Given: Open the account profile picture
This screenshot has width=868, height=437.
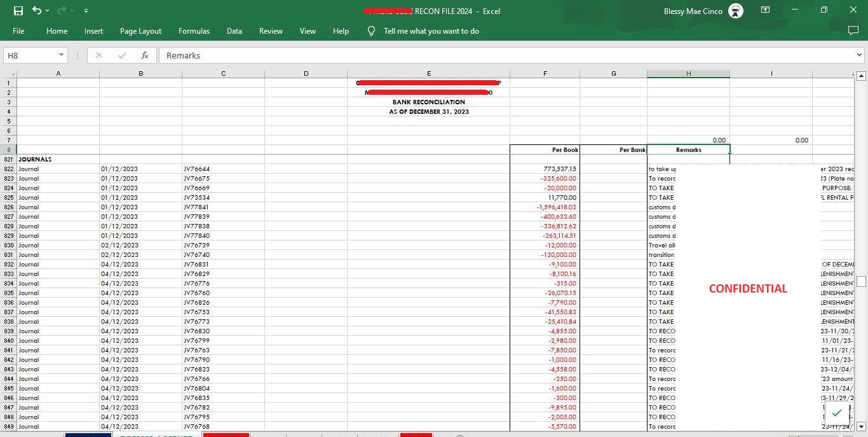Looking at the screenshot, I should click(x=736, y=11).
